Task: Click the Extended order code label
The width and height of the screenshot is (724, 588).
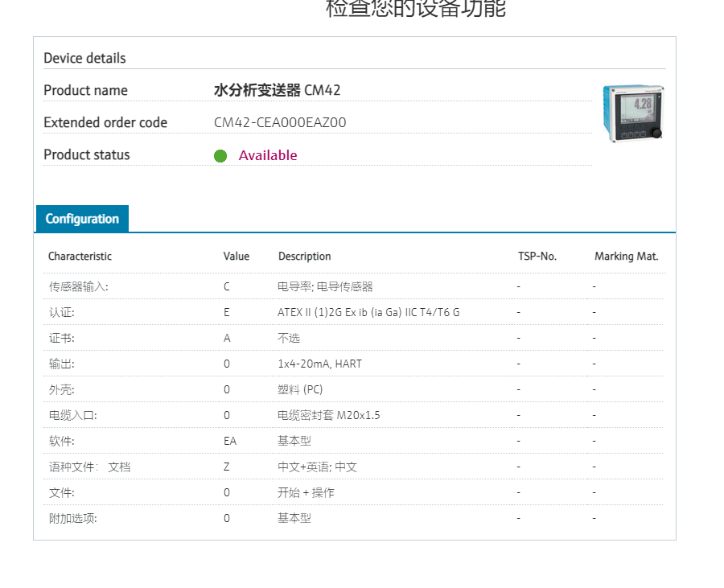Action: point(105,123)
